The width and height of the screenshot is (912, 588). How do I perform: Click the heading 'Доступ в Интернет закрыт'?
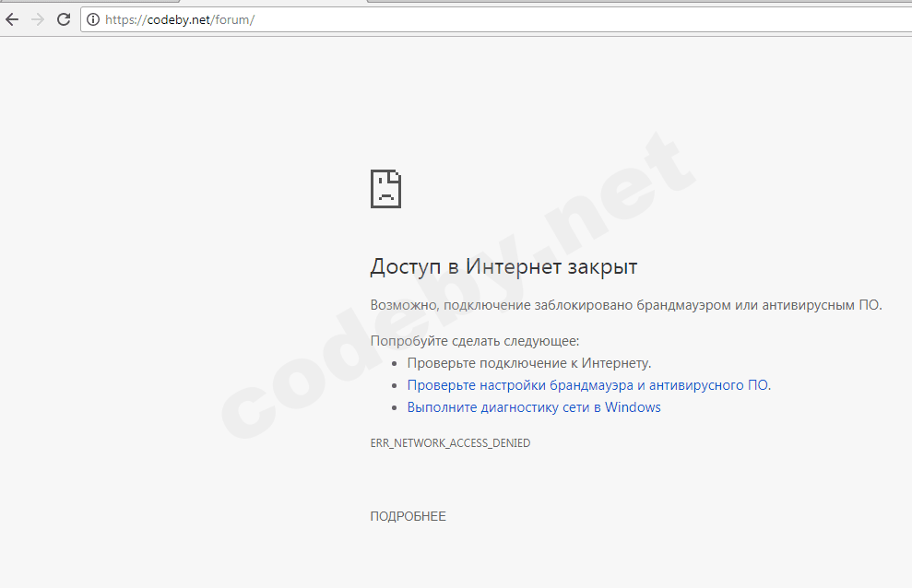tap(503, 266)
